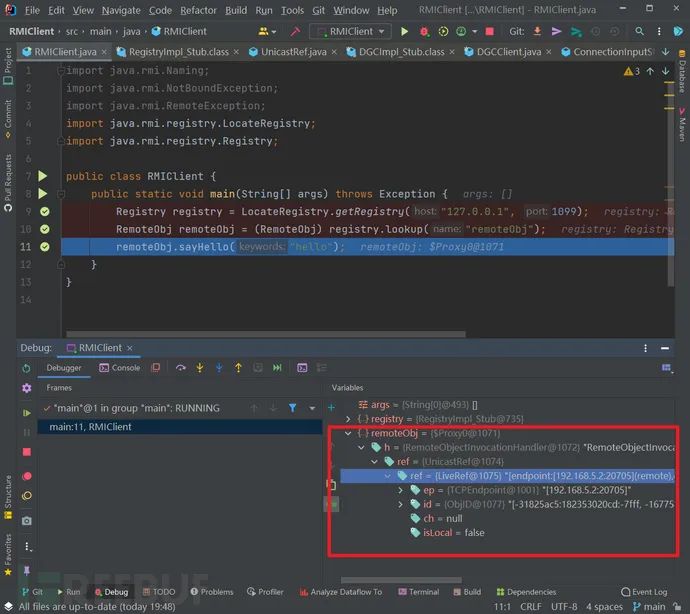Click the editor horizontal scrollbar

(265, 334)
